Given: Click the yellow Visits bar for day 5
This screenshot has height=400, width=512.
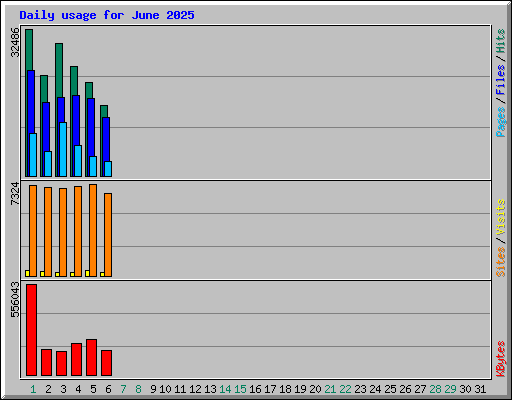Looking at the screenshot, I should tap(87, 273).
